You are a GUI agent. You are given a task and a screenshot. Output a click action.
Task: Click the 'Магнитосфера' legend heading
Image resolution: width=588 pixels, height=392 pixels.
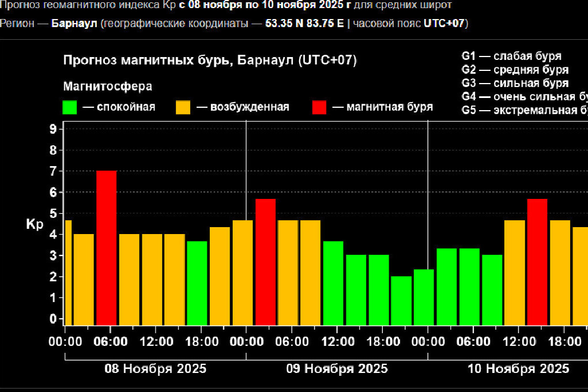(108, 86)
